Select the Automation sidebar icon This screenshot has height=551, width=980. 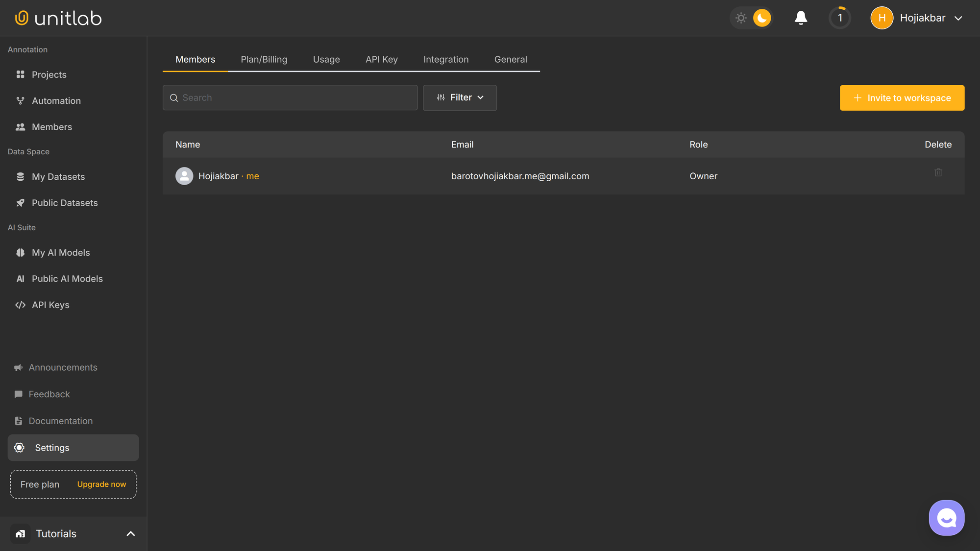(20, 100)
